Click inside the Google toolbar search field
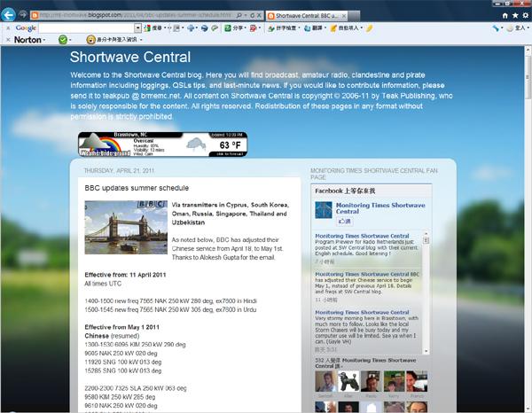This screenshot has width=532, height=413. pos(87,28)
